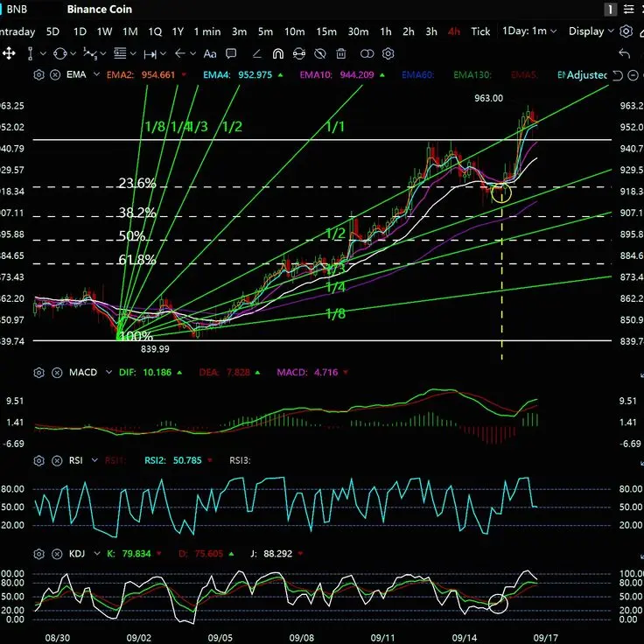Open the layout options icon top right
The width and height of the screenshot is (644, 644).
point(628,9)
